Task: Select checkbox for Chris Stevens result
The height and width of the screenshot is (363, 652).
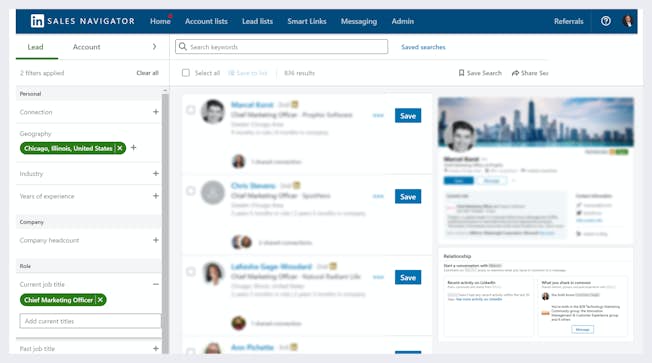Action: click(190, 191)
